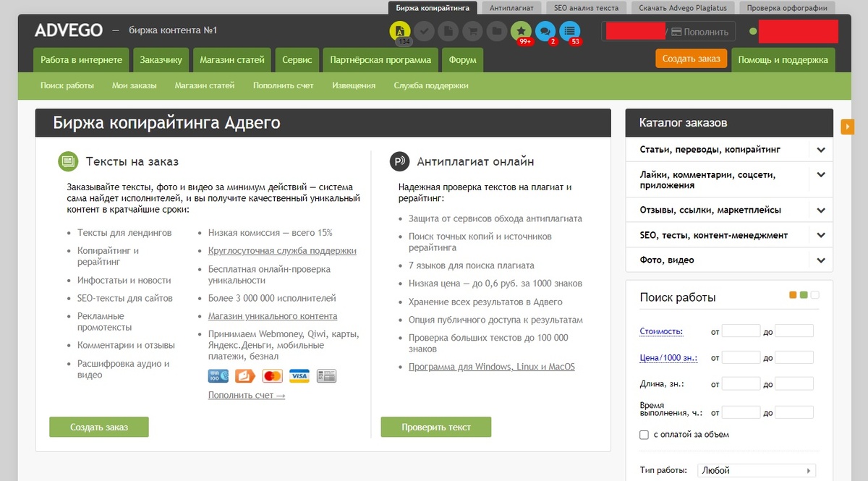Viewport: 868px width, 481px height.
Task: Open the Форум menu
Action: coord(462,60)
